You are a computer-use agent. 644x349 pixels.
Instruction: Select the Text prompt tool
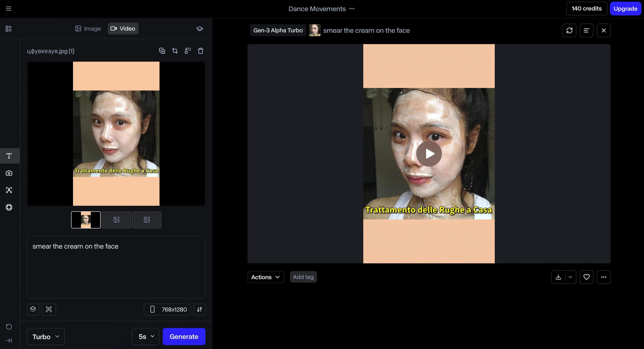[x=9, y=156]
